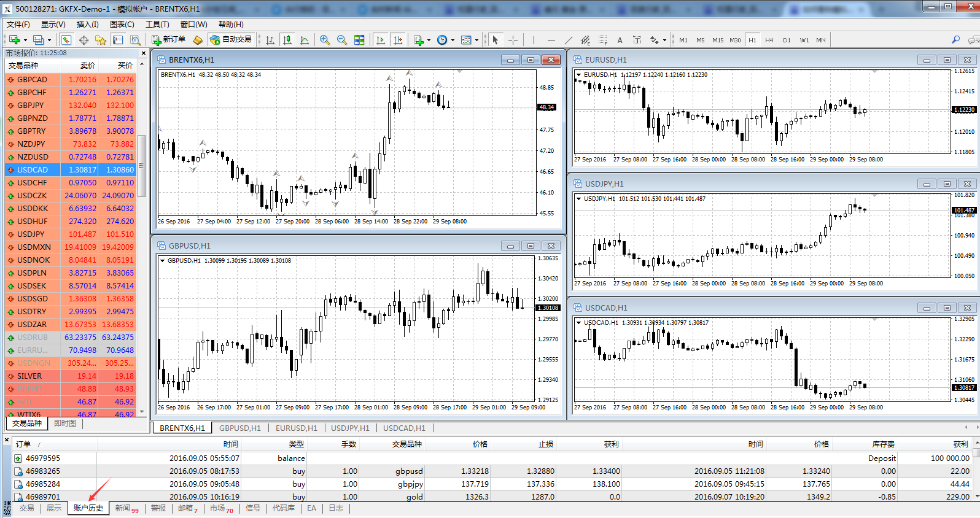Select the USDCAD row in Market Watch
980x518 pixels.
coord(71,169)
